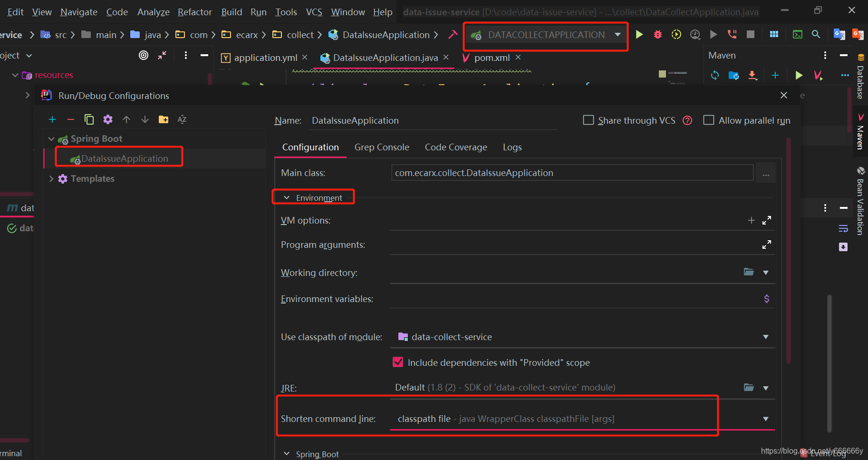Uncheck Include dependencies with Provided scope
Viewport: 868px width, 460px height.
click(398, 362)
